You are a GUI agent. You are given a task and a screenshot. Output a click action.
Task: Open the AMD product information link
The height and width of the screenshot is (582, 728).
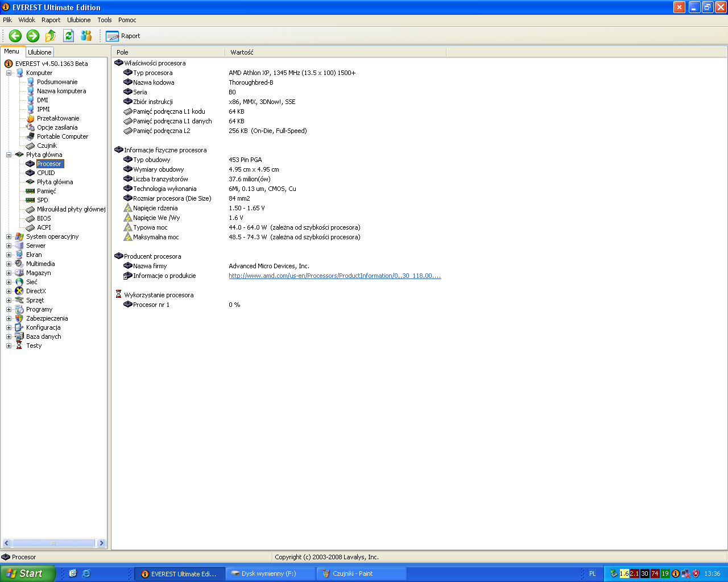(334, 276)
